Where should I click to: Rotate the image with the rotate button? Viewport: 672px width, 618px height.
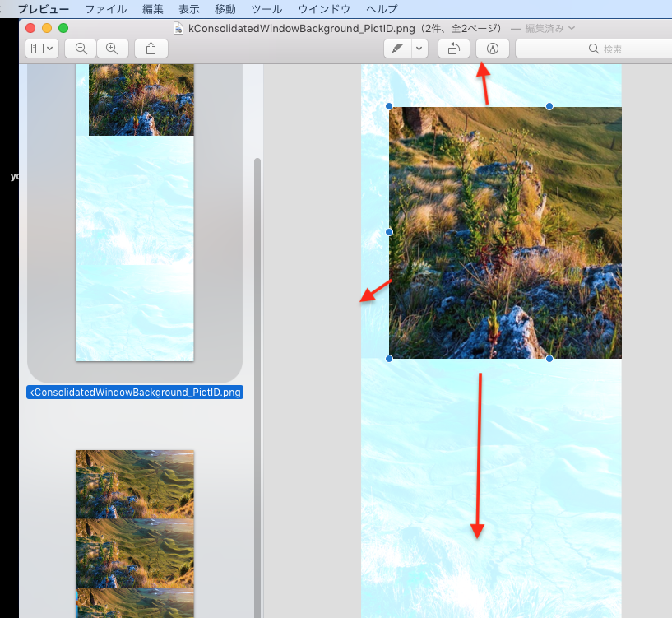pyautogui.click(x=454, y=49)
